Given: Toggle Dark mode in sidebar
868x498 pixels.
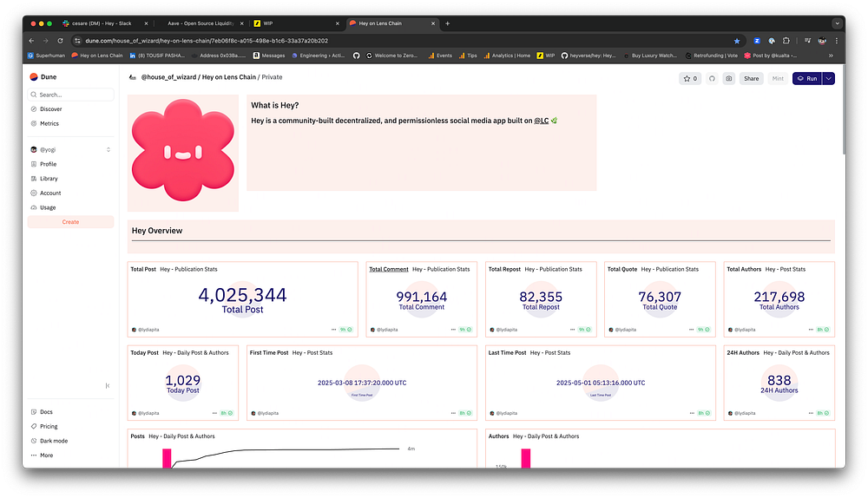Looking at the screenshot, I should coord(49,441).
